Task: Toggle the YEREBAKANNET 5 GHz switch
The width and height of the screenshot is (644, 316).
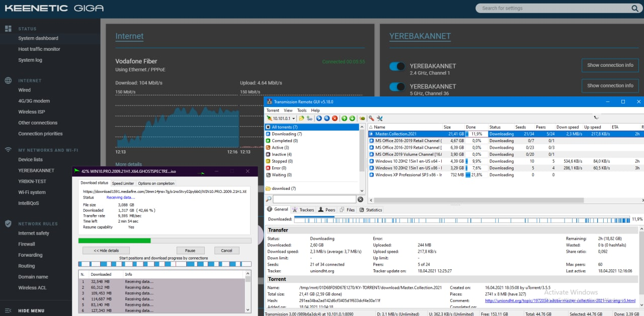Action: tap(397, 87)
